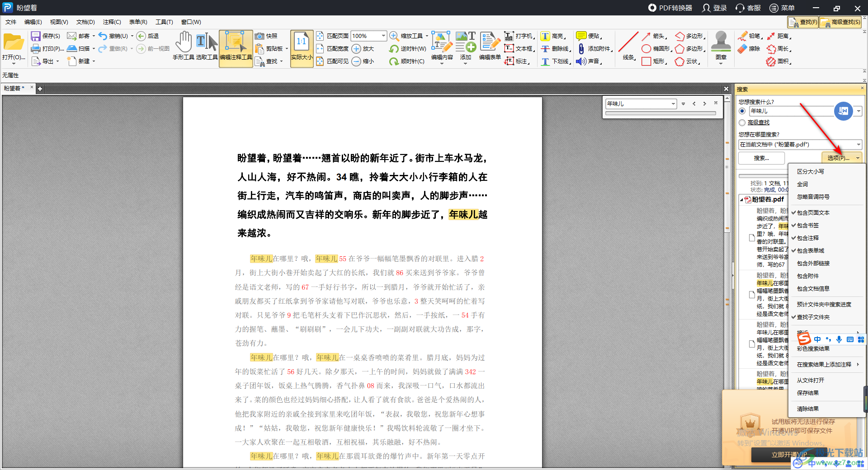
Task: Click the 查找(F) button
Action: coord(803,22)
